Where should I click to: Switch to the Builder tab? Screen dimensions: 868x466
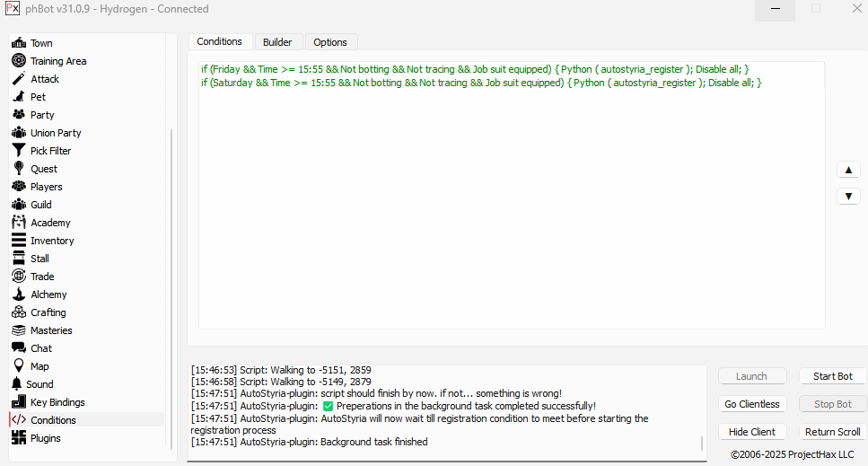pos(277,42)
